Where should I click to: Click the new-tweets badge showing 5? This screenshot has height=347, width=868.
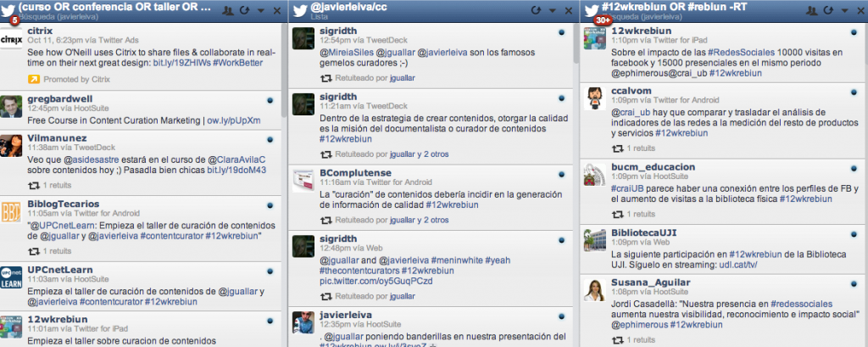pyautogui.click(x=14, y=20)
